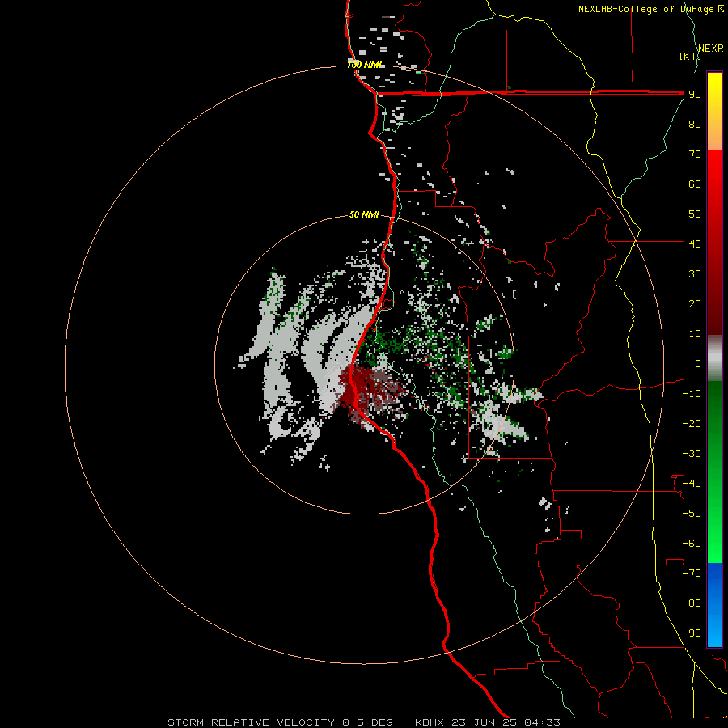Click the positive 10 scale value
This screenshot has width=728, height=728.
pos(695,334)
